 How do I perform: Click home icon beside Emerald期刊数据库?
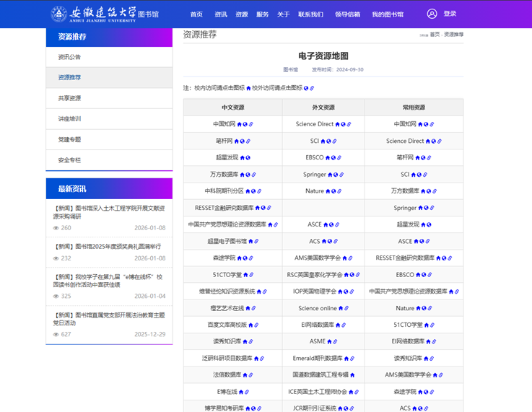347,359
